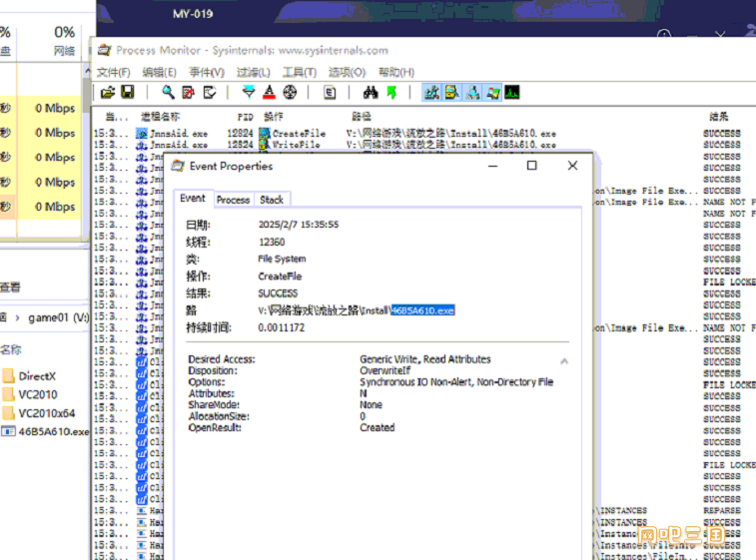Viewport: 756px width, 560px height.
Task: Open the 事件(V) menu
Action: pos(207,72)
